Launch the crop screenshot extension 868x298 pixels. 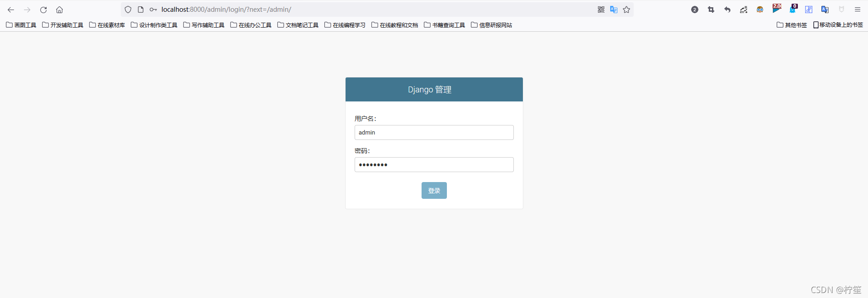click(x=711, y=10)
